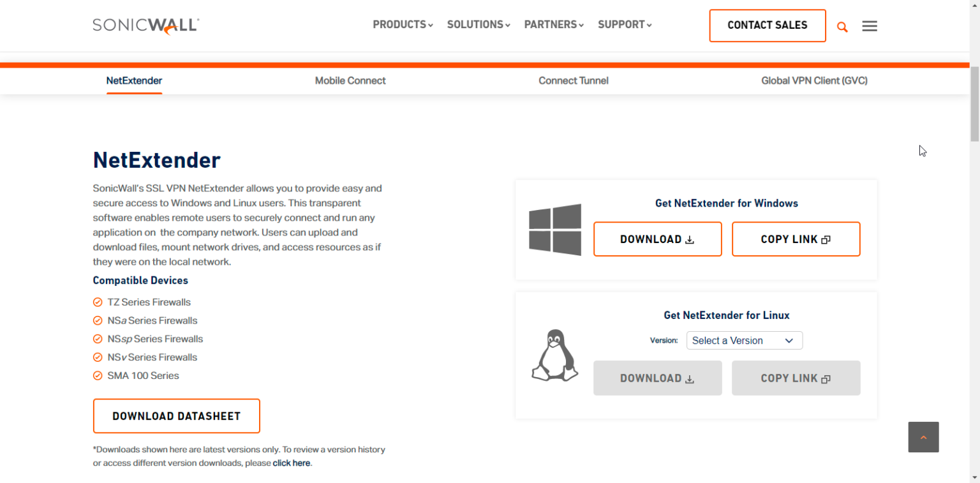Viewport: 980px width, 483px height.
Task: Click 'Get NetExtender for Linux' title
Action: [x=727, y=315]
